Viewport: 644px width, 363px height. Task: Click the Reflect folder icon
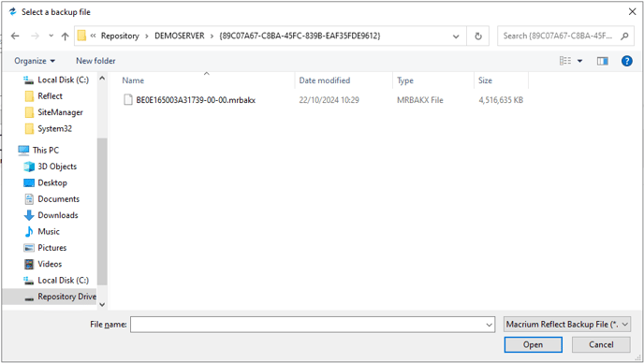point(29,96)
